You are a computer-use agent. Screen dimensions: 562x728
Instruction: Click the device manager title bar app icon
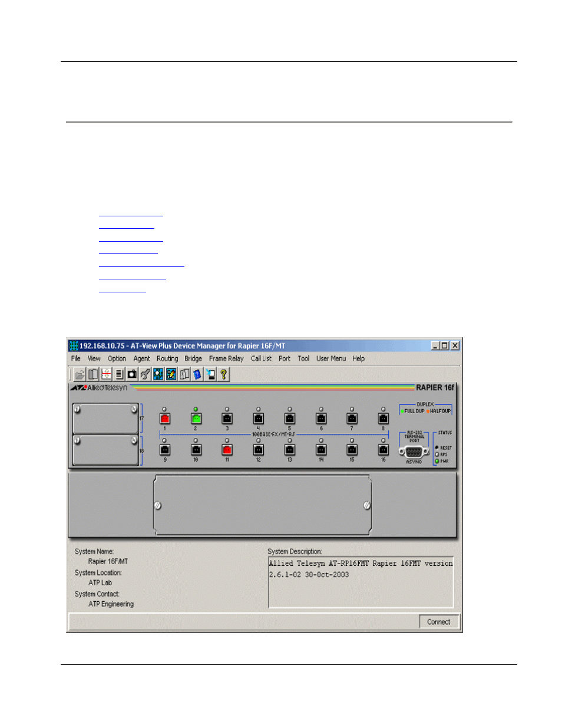tap(74, 346)
